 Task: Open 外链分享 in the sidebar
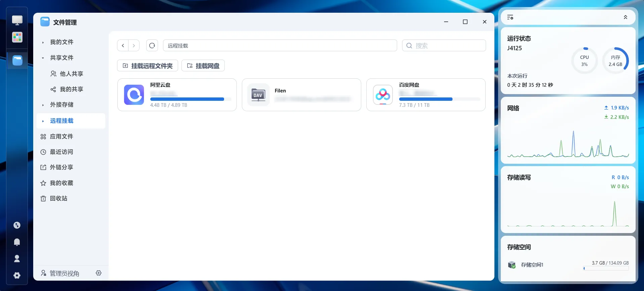pos(61,167)
